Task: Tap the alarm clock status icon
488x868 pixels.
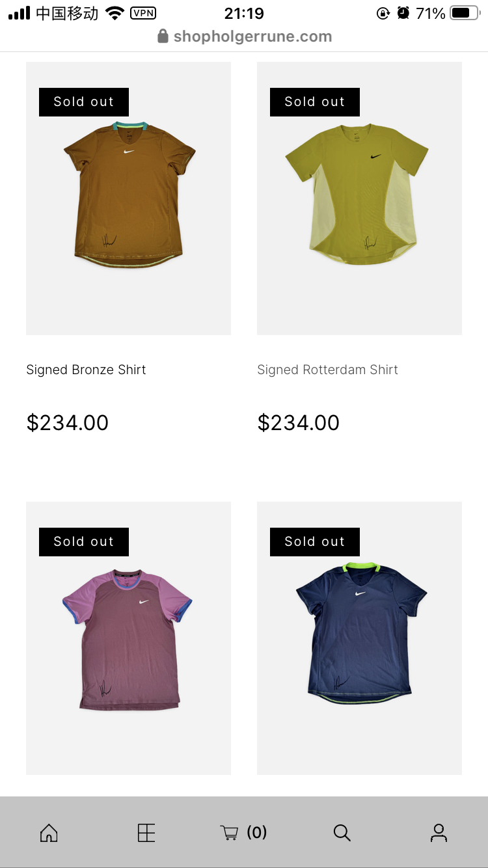Action: 403,13
